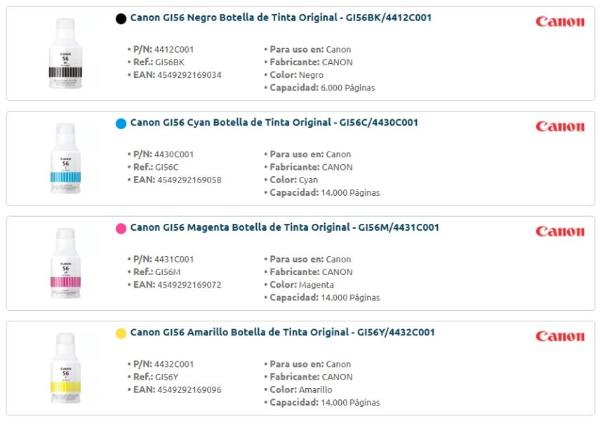Click reference GI56M on the Magenta card
The image size is (600, 421).
(x=168, y=272)
